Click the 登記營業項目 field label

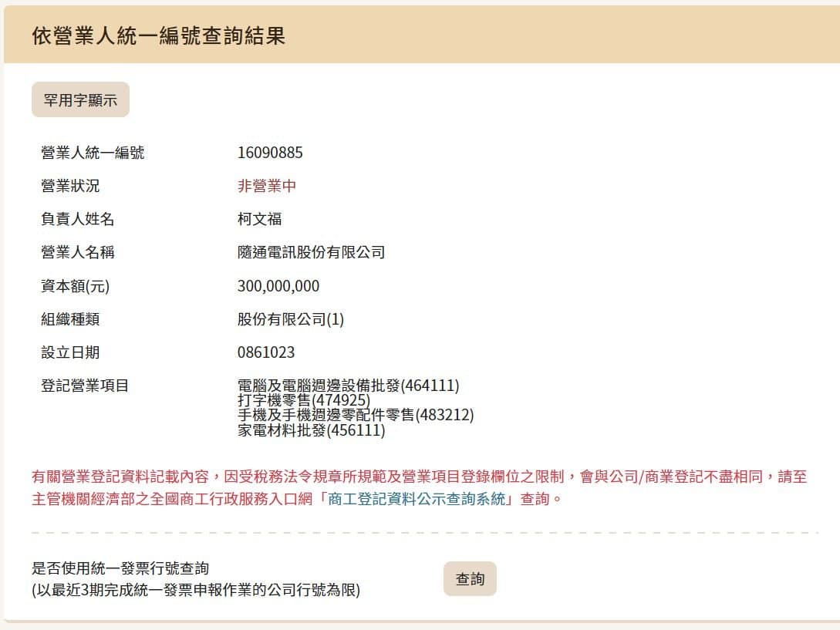coord(85,386)
